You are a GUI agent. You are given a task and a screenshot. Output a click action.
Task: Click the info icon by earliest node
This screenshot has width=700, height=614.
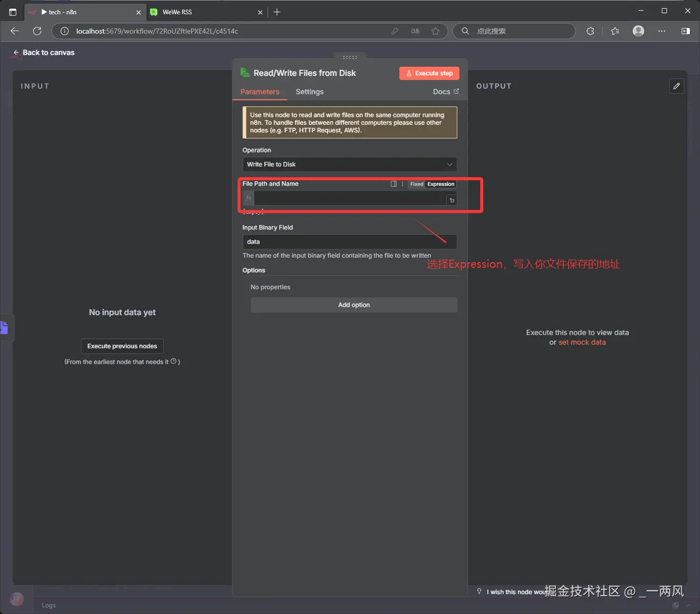173,361
